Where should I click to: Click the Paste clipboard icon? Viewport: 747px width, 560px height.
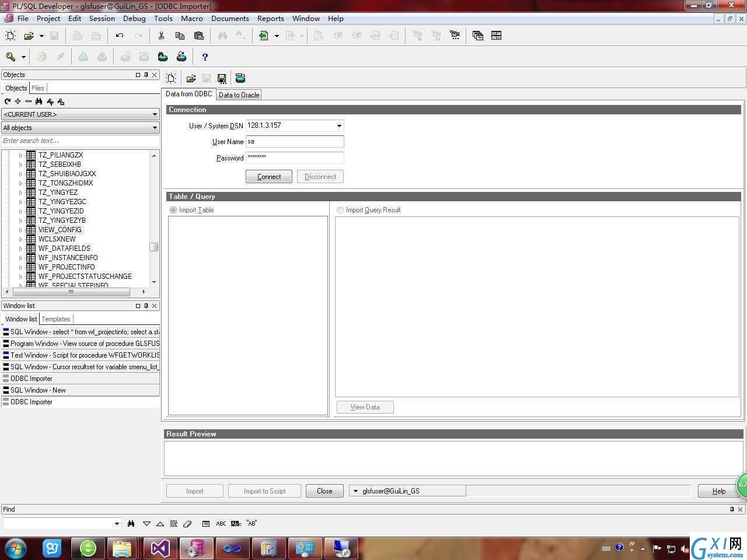(198, 36)
